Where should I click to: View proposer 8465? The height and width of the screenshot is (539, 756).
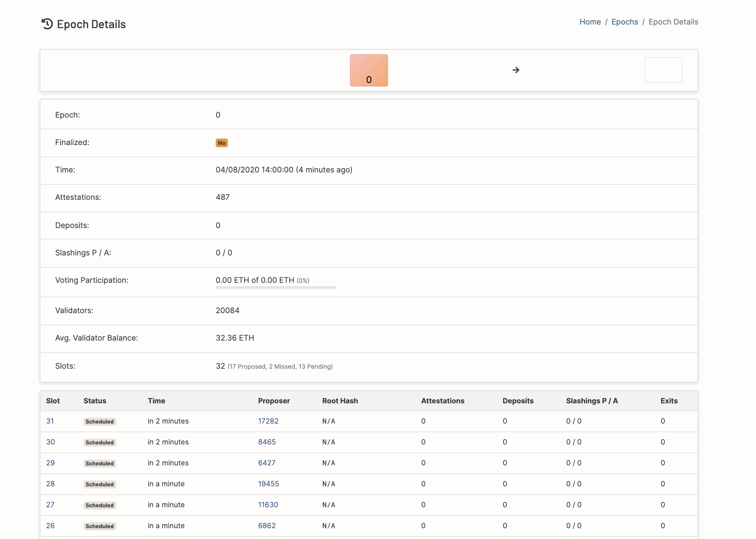point(267,442)
